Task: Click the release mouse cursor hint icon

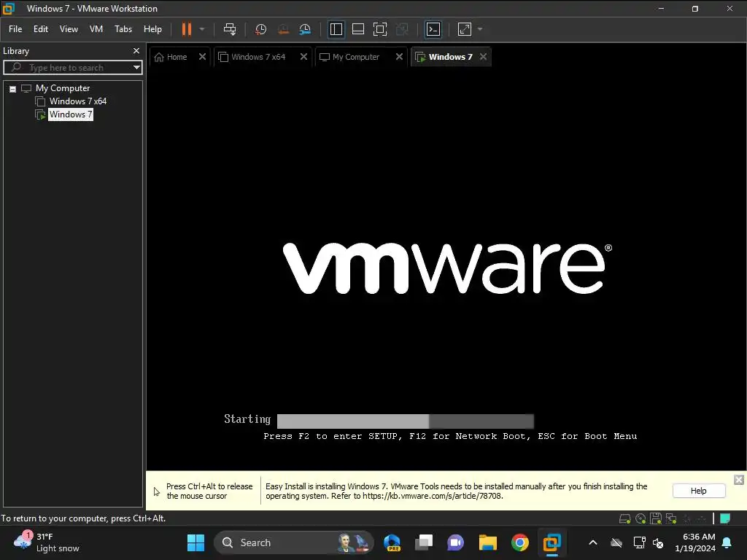Action: tap(156, 491)
